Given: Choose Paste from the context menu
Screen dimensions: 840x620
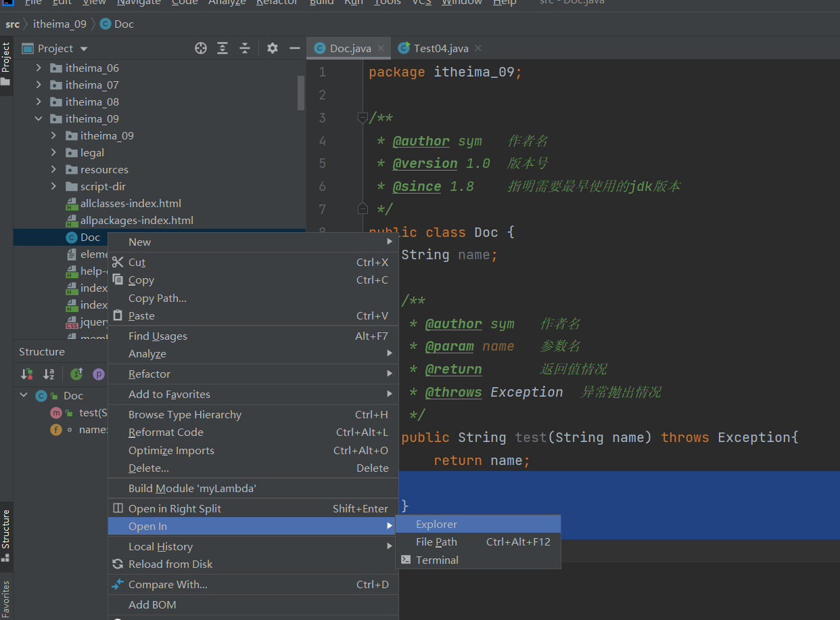Looking at the screenshot, I should [x=253, y=315].
